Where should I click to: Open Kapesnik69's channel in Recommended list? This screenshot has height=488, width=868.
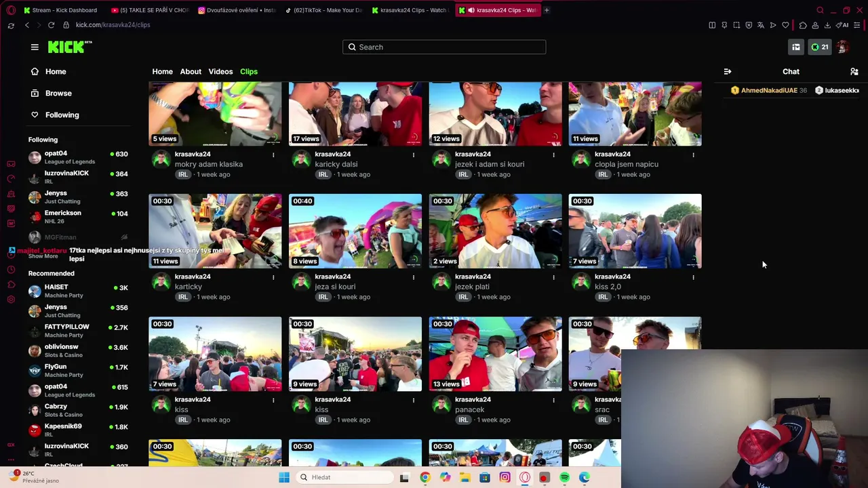[78, 430]
